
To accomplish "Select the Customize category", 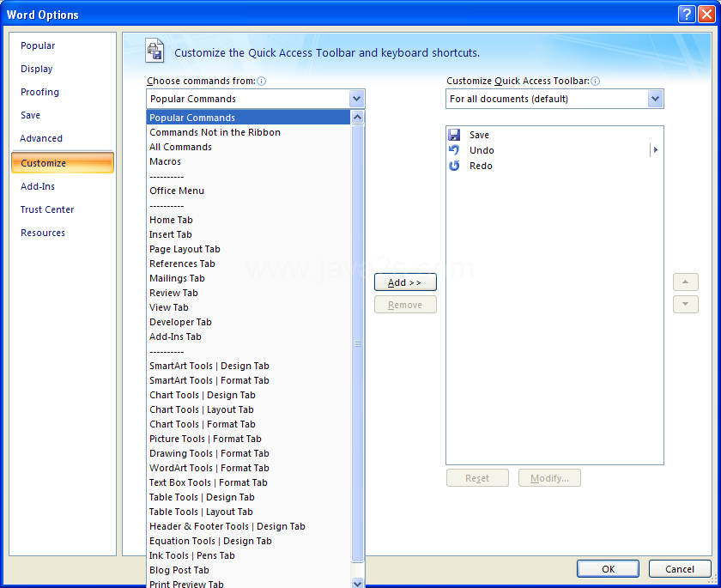I will click(63, 163).
